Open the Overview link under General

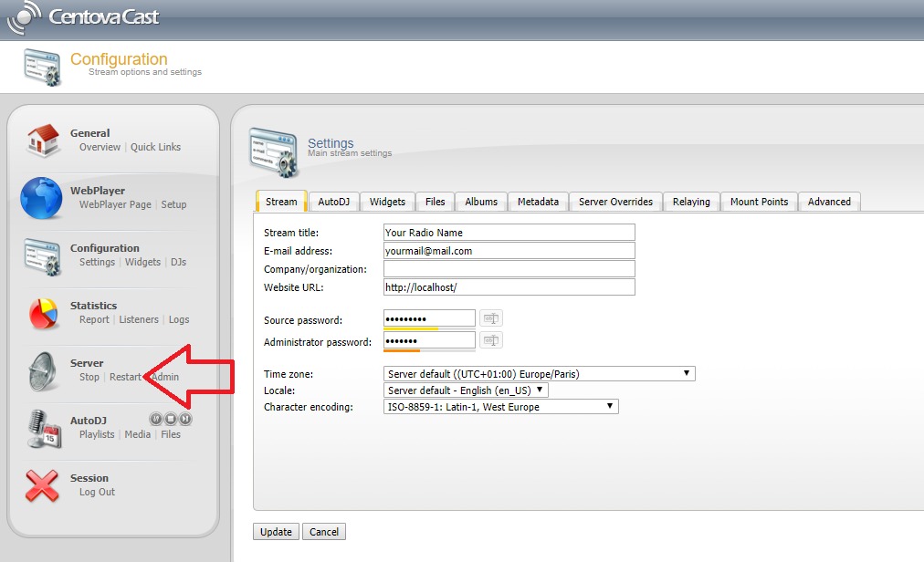pos(100,147)
